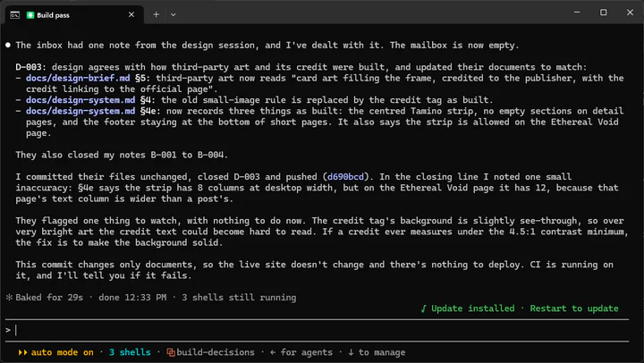The width and height of the screenshot is (644, 363).
Task: Minimize the terminal window
Action: (x=577, y=13)
